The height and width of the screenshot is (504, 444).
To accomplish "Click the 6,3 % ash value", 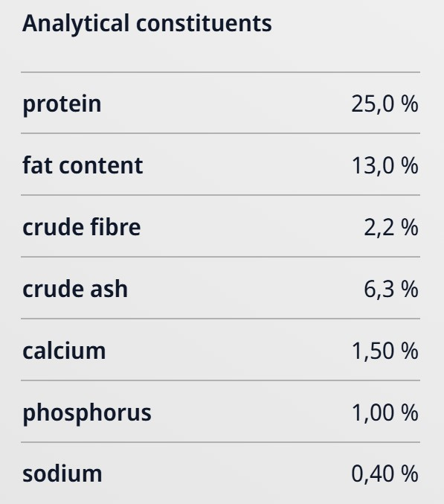I will point(391,290).
